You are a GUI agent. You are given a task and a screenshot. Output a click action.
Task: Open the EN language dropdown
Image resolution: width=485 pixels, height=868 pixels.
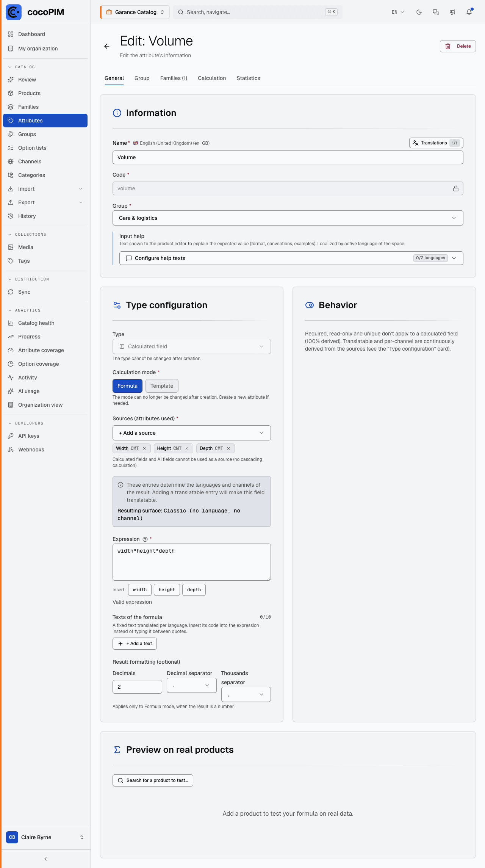point(398,12)
